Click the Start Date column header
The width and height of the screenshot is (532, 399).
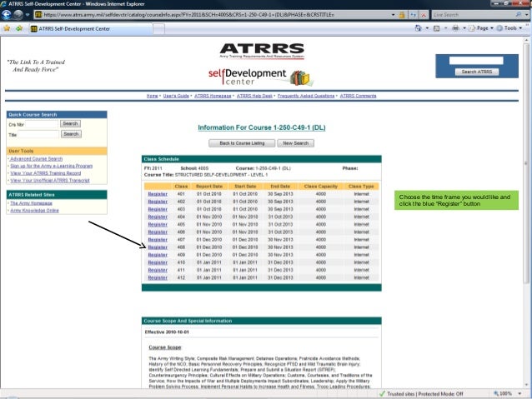coord(245,187)
